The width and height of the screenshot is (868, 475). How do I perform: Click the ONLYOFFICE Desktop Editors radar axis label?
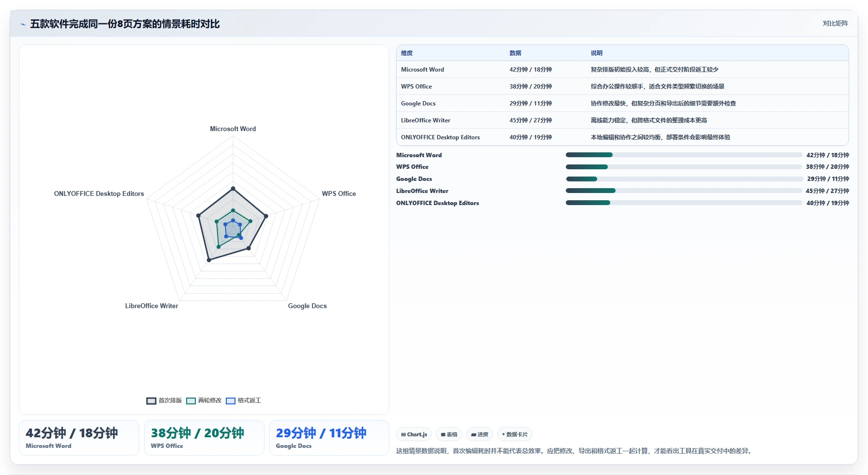[x=99, y=193]
